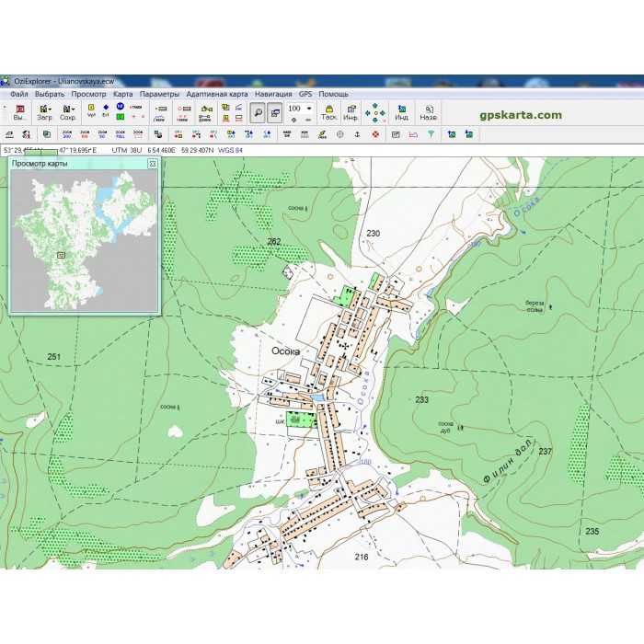Click the position box in overview map
Image resolution: width=644 pixels, height=644 pixels.
[x=62, y=256]
